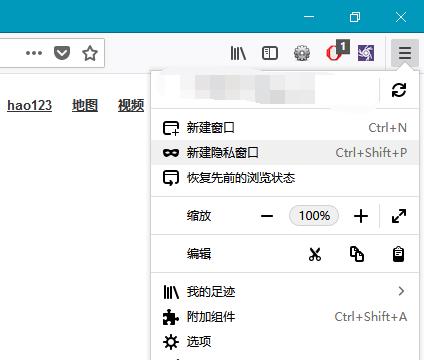Expand the chevron next to 我的足迹
This screenshot has height=360, width=424.
click(x=401, y=291)
